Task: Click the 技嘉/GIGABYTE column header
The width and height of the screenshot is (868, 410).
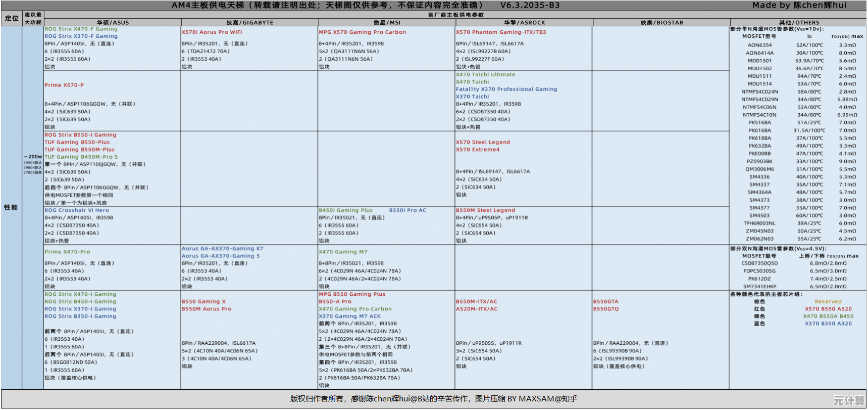Action: click(249, 23)
